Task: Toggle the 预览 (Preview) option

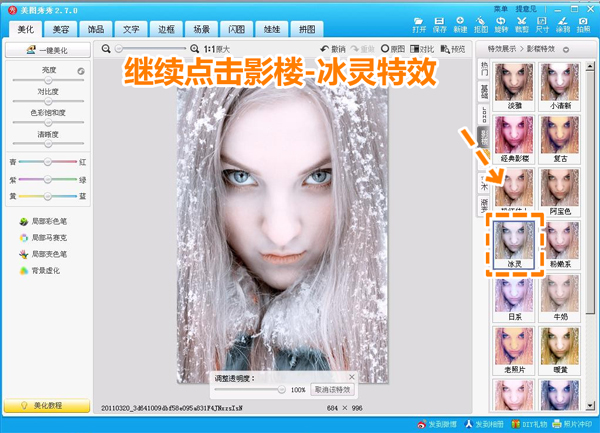Action: [x=453, y=48]
